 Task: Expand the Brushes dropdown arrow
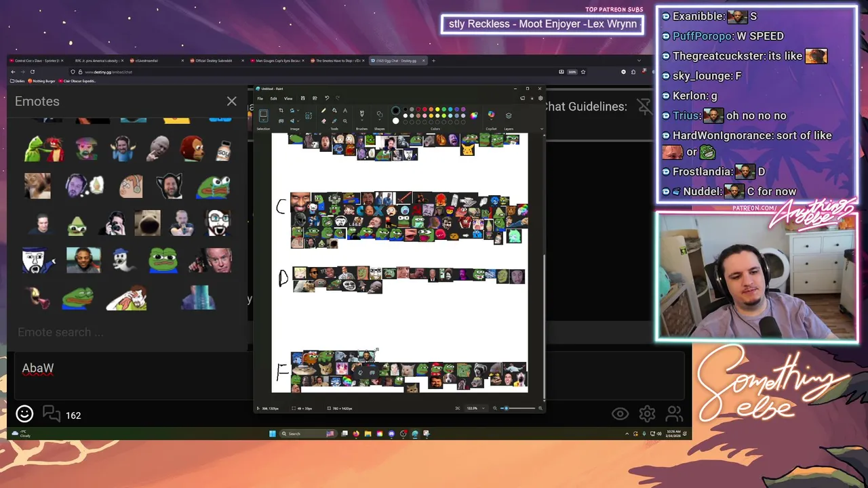(x=361, y=120)
